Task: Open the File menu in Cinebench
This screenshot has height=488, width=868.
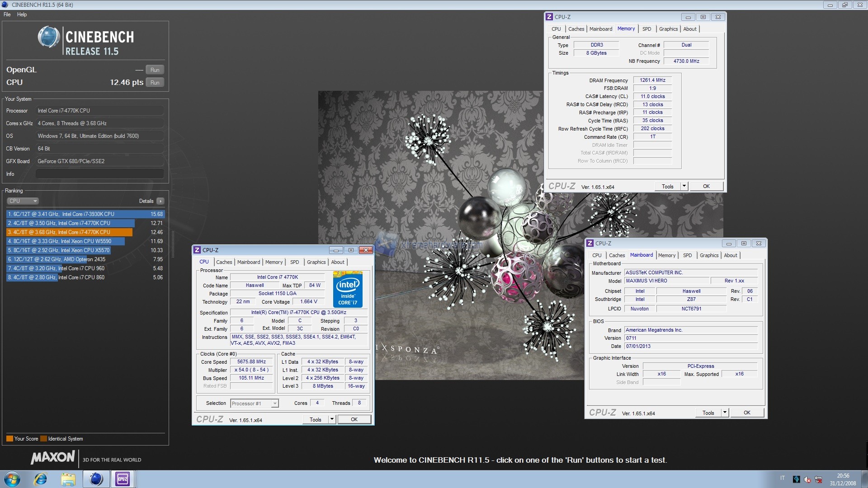Action: [7, 14]
